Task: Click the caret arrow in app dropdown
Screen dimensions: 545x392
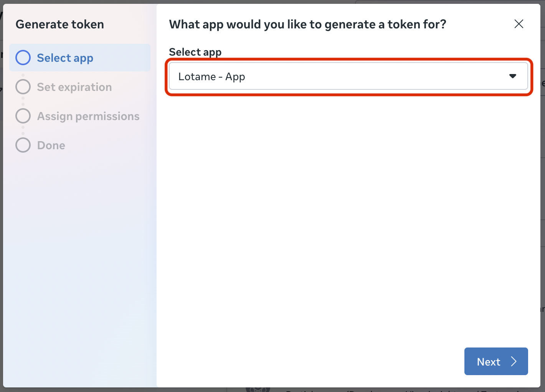Action: coord(512,76)
